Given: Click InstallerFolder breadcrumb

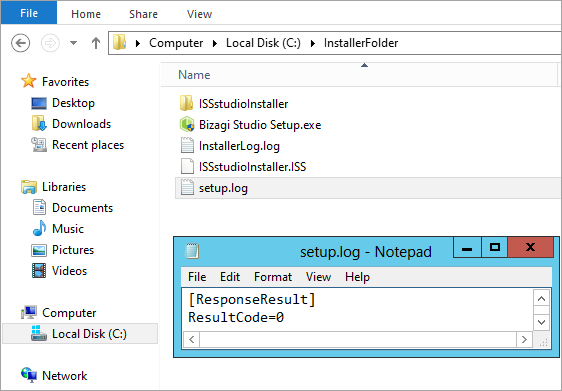Looking at the screenshot, I should pos(361,43).
